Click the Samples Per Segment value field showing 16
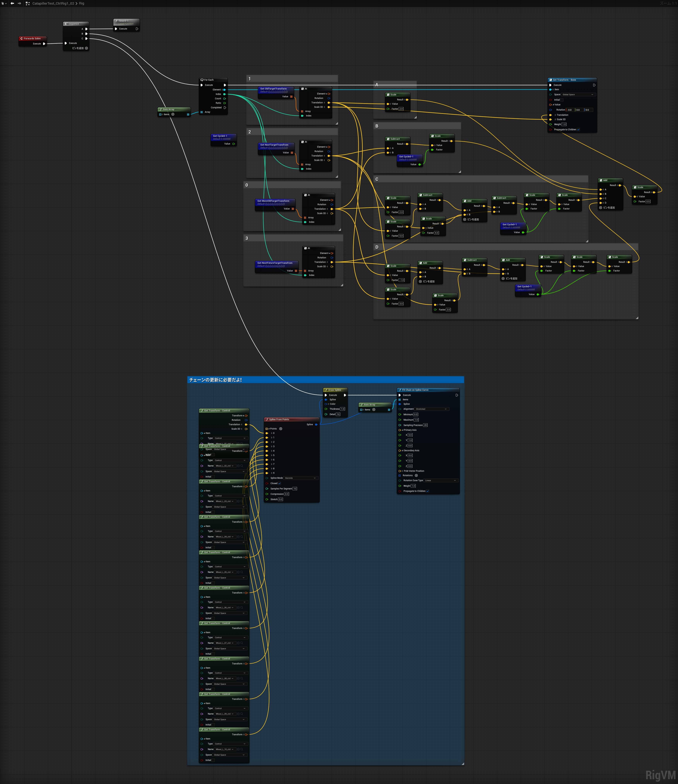 [295, 489]
